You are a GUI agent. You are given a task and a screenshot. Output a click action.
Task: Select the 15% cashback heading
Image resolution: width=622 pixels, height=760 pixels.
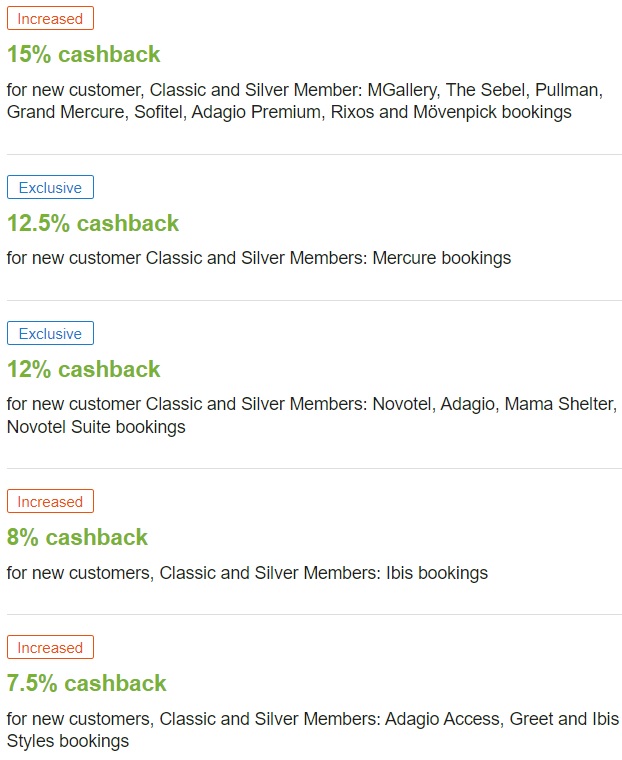coord(83,54)
